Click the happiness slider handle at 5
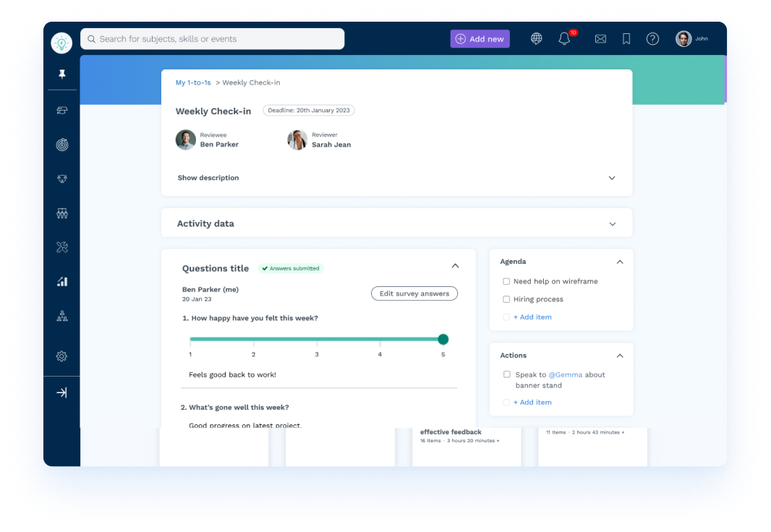Viewport: 771px width, 532px height. click(x=443, y=339)
